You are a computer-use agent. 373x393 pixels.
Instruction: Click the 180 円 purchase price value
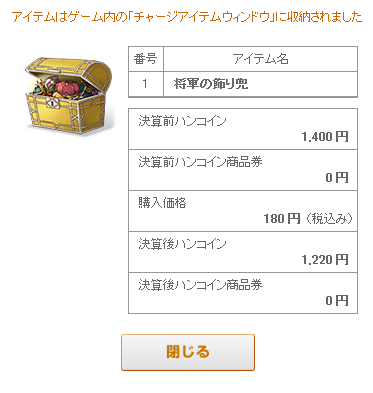click(x=282, y=219)
